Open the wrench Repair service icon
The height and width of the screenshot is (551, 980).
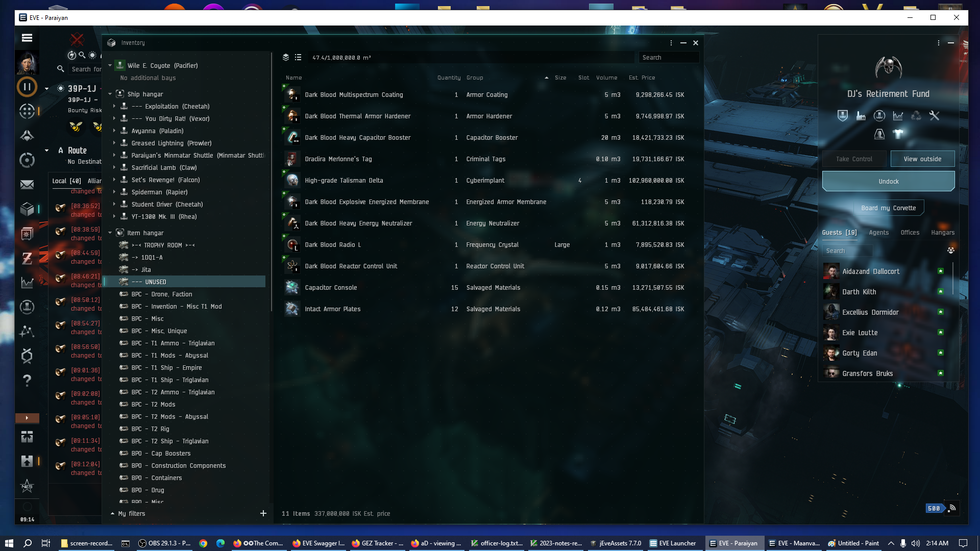pyautogui.click(x=935, y=116)
